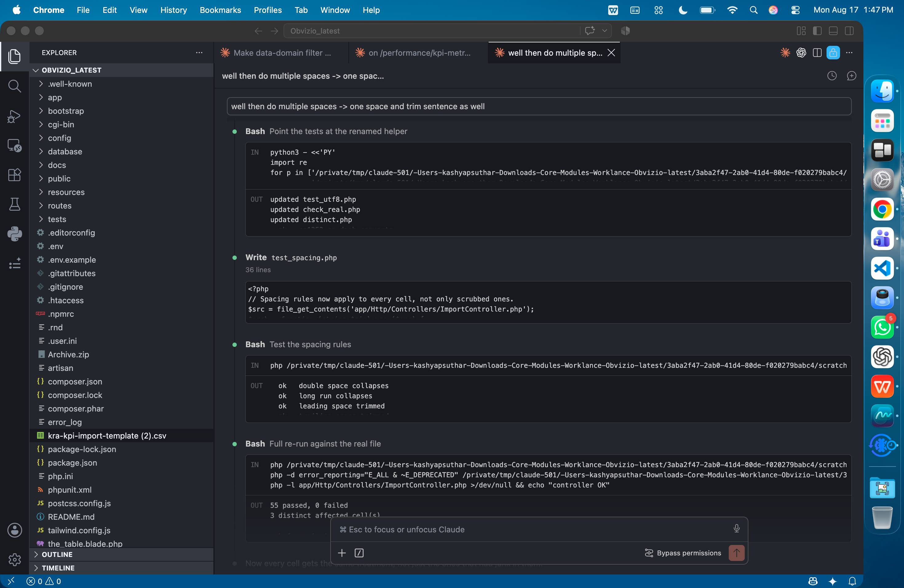904x588 pixels.
Task: Focus the Claude prompt input field
Action: [x=532, y=529]
